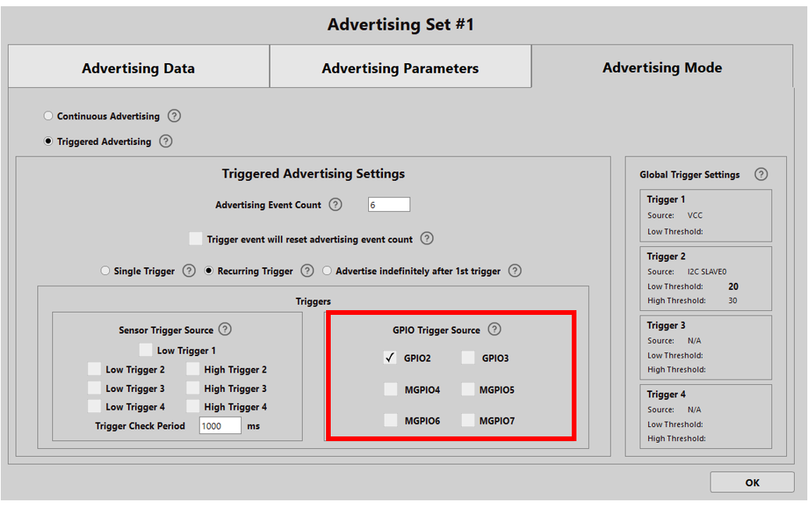Open the Advertising Parameters tab
812x505 pixels.
click(400, 69)
